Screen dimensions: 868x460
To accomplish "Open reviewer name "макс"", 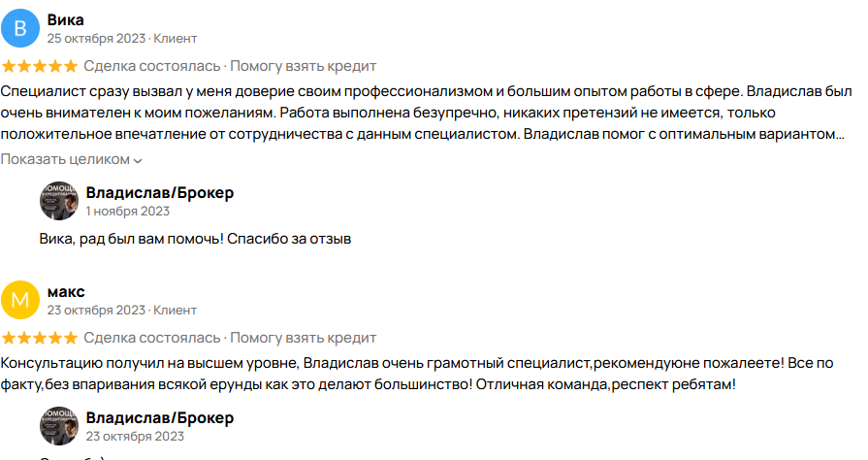I will pos(66,291).
